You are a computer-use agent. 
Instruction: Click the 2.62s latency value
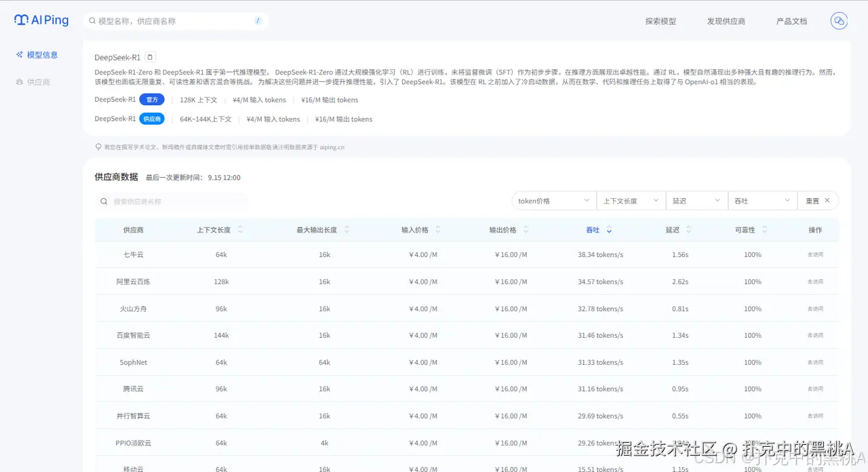point(679,281)
